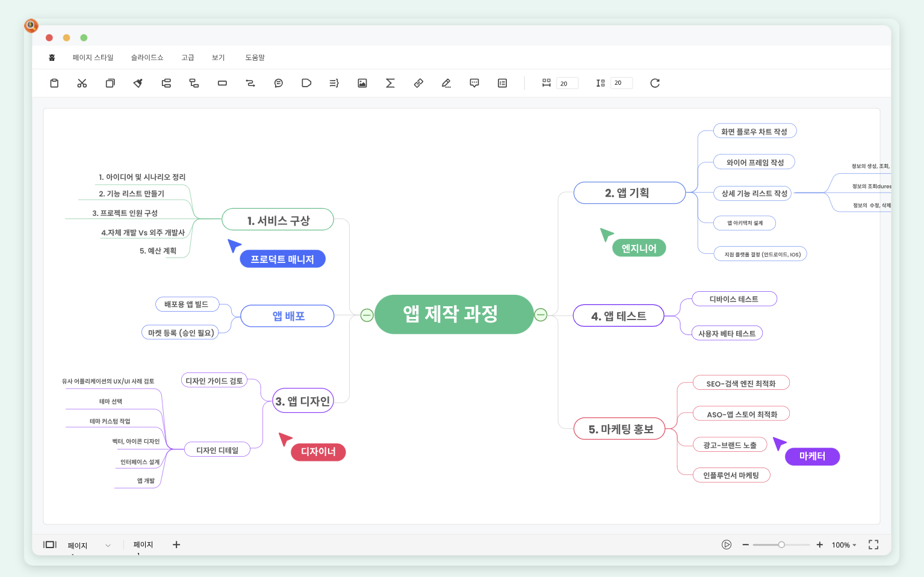
Task: Insert a subtopic with the subtopic icon
Action: coord(194,83)
